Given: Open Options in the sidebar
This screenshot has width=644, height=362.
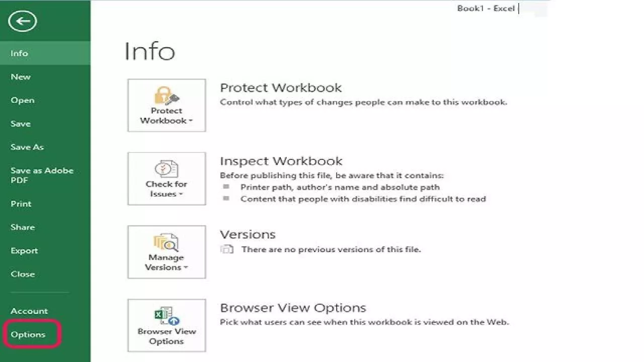Looking at the screenshot, I should click(x=28, y=334).
